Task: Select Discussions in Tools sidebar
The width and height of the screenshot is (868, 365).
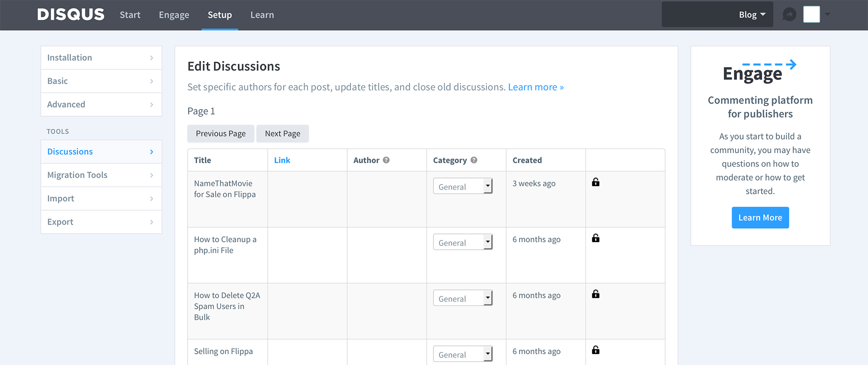Action: [x=101, y=152]
